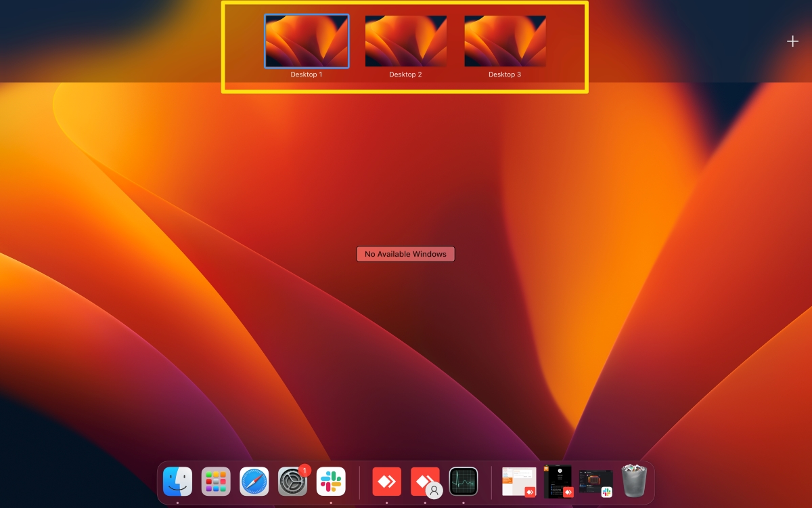Restore the minimized Slack window
812x508 pixels.
point(595,482)
